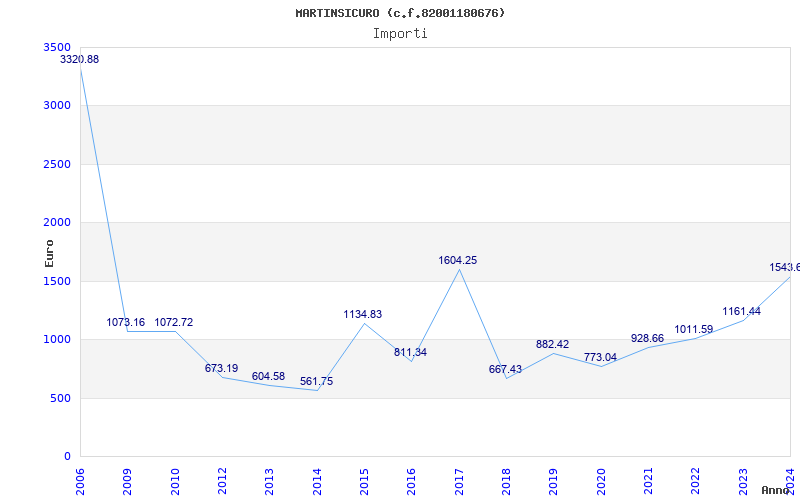This screenshot has height=500, width=800.
Task: Select the 1073.16 value label
Action: pyautogui.click(x=126, y=322)
